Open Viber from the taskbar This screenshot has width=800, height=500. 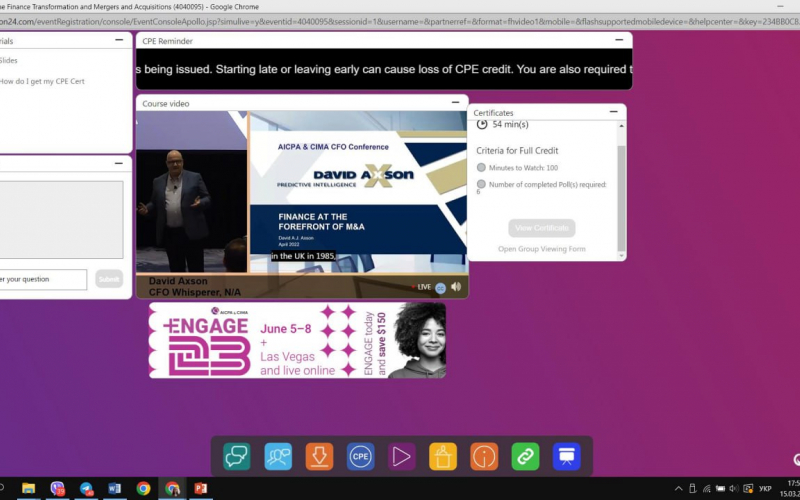(x=58, y=488)
